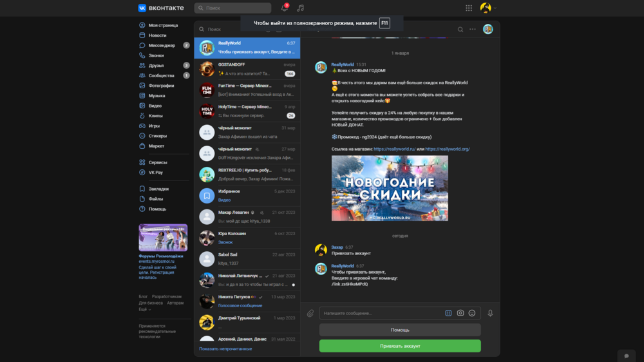Image resolution: width=644 pixels, height=362 pixels.
Task: Open the RBXTREE.IO conversation
Action: click(247, 175)
